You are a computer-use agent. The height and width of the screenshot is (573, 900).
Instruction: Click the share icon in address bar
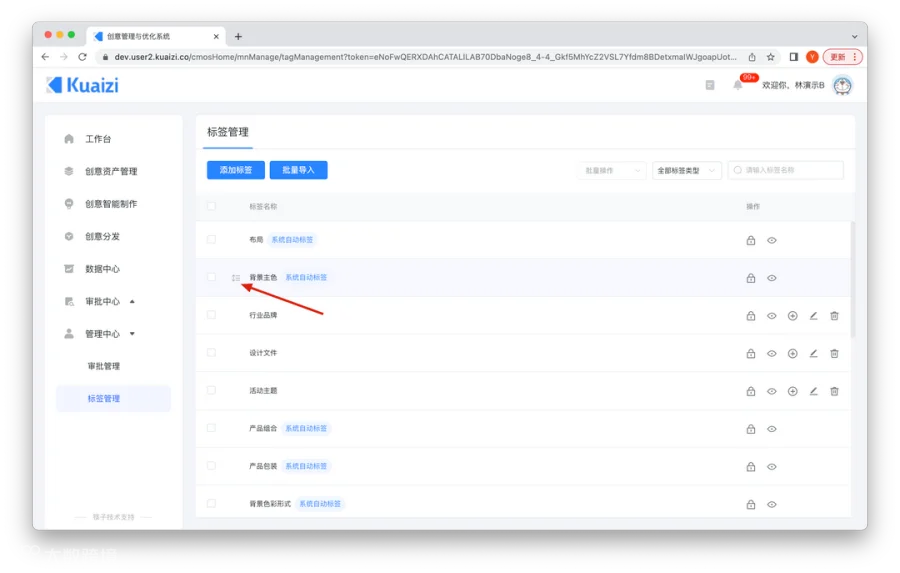coord(752,57)
